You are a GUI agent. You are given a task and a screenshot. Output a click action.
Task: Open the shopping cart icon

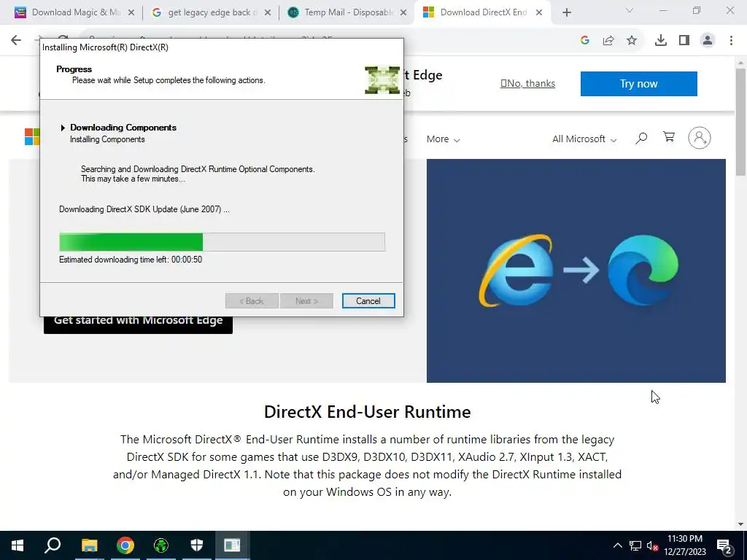point(669,137)
